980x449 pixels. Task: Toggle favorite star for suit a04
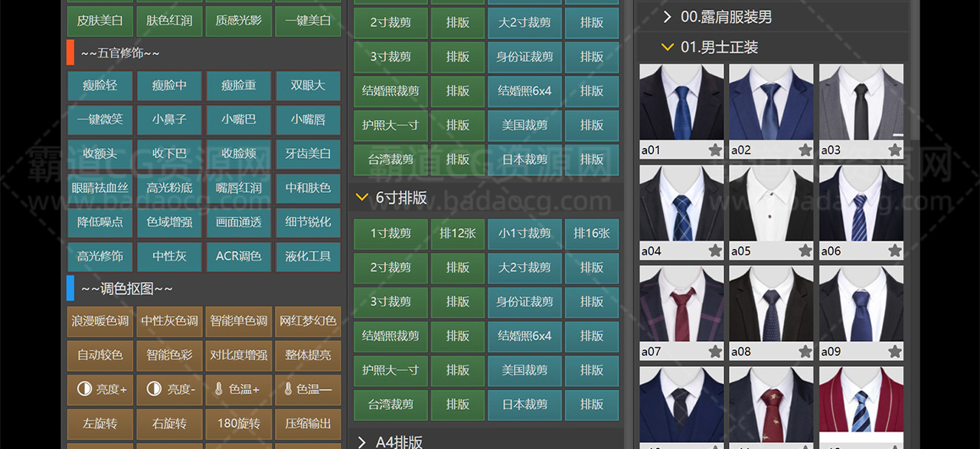point(715,251)
